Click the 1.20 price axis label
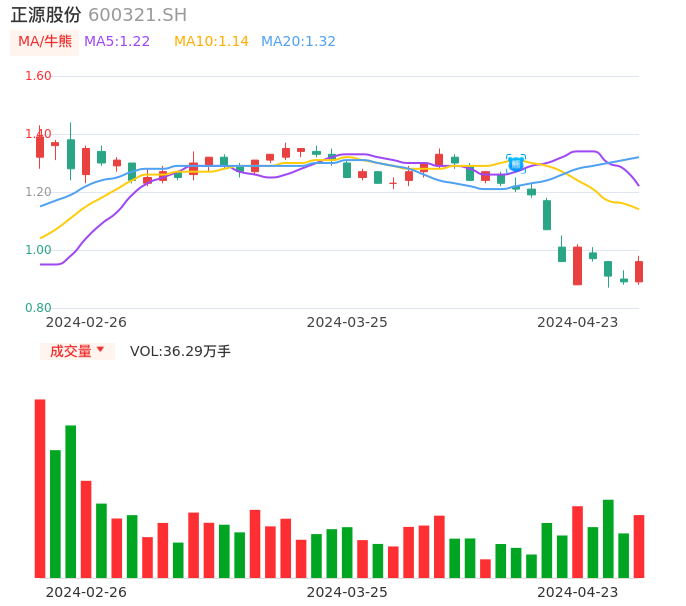 [38, 192]
